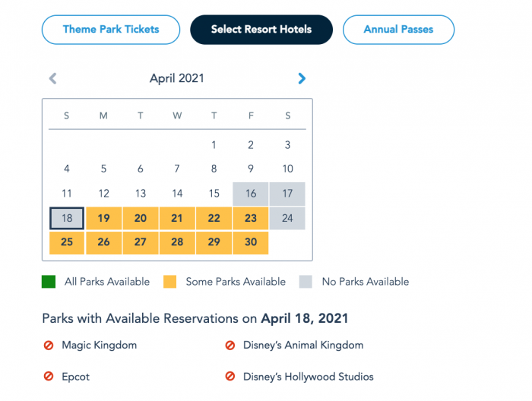Click green All Parks Available swatch

(49, 282)
